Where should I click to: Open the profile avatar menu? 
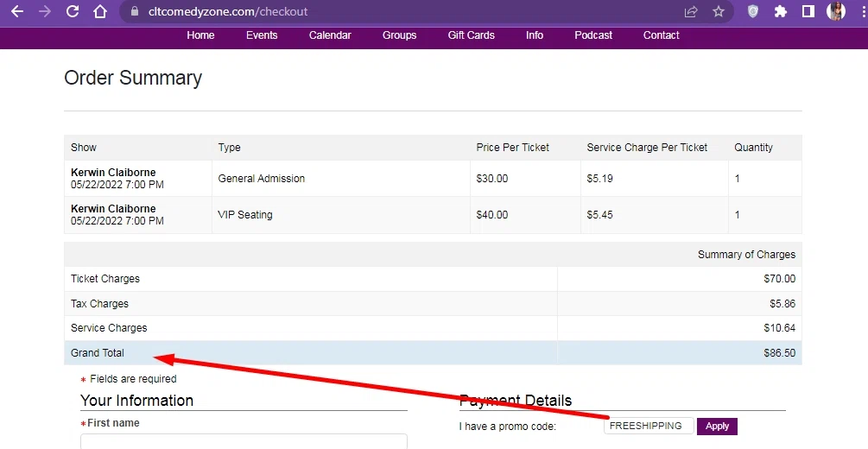(836, 11)
